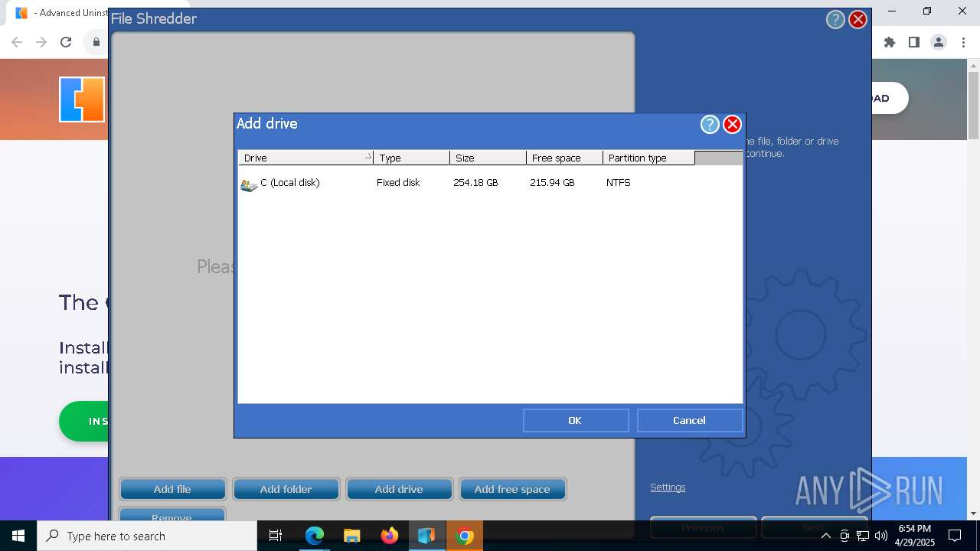Open the Chrome profile avatar
Viewport: 980px width, 551px height.
[939, 43]
